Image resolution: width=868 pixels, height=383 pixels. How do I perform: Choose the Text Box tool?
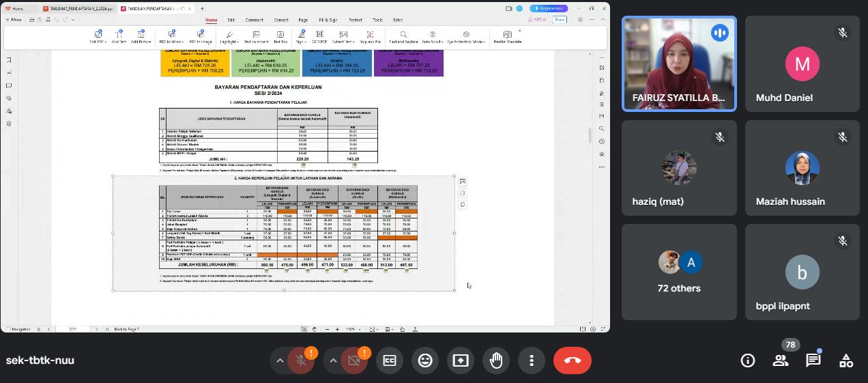point(280,37)
